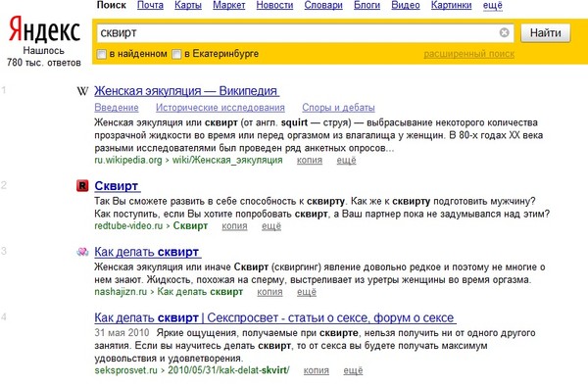Open the Карты service

pyautogui.click(x=188, y=5)
